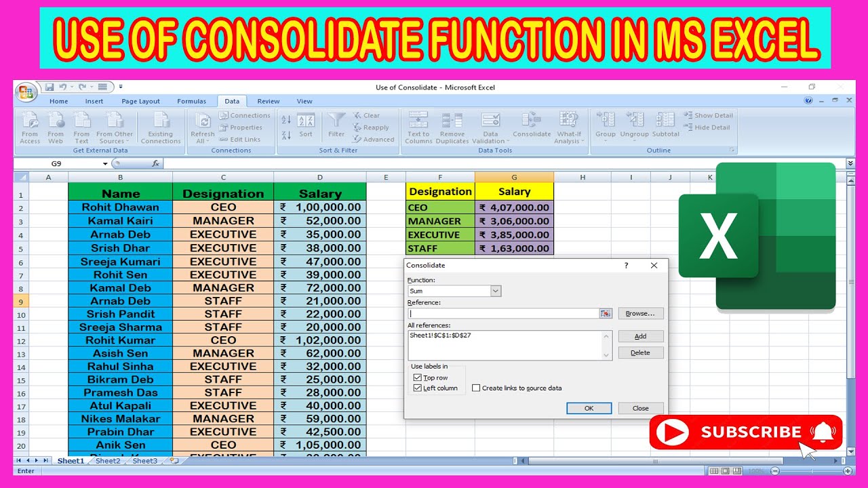Select Sheet1!$C$1:$D$27 in All references

441,335
